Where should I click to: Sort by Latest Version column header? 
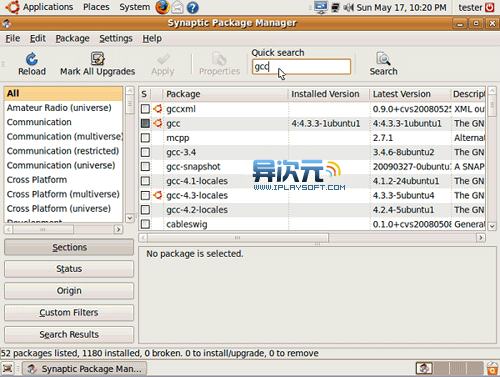410,94
